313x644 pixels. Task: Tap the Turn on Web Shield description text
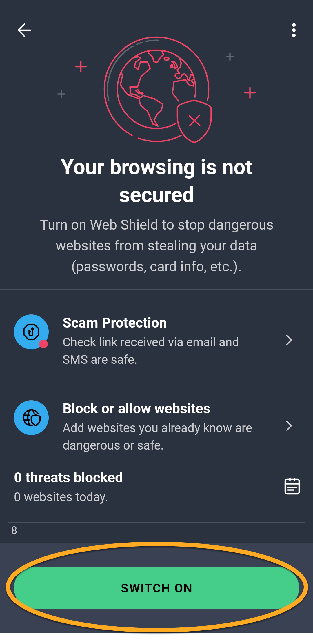pos(156,245)
